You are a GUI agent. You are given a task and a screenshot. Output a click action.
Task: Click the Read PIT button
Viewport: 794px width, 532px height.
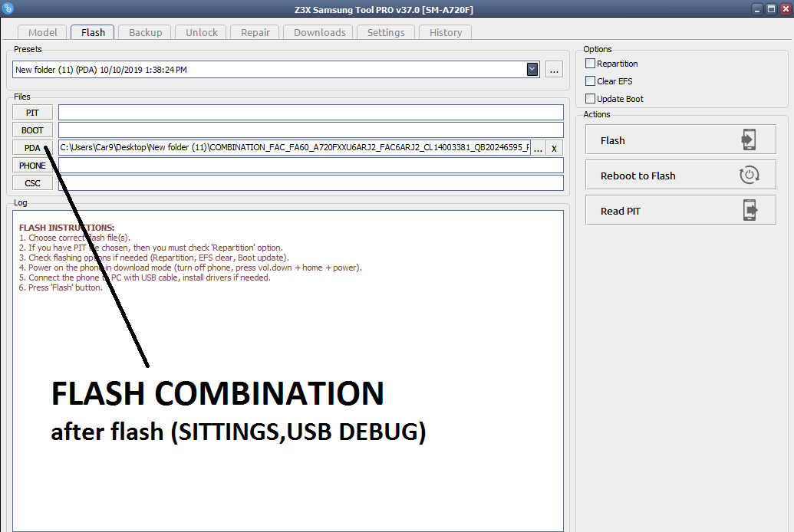(x=680, y=211)
